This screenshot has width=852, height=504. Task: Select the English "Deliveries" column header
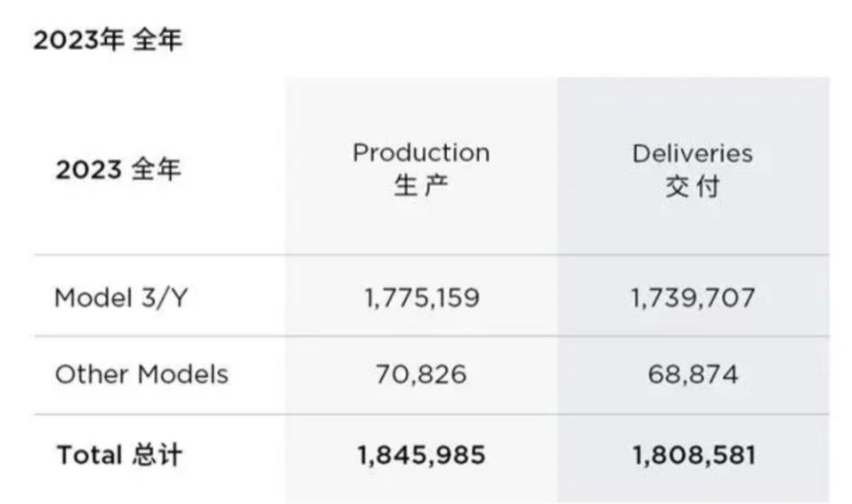[692, 153]
